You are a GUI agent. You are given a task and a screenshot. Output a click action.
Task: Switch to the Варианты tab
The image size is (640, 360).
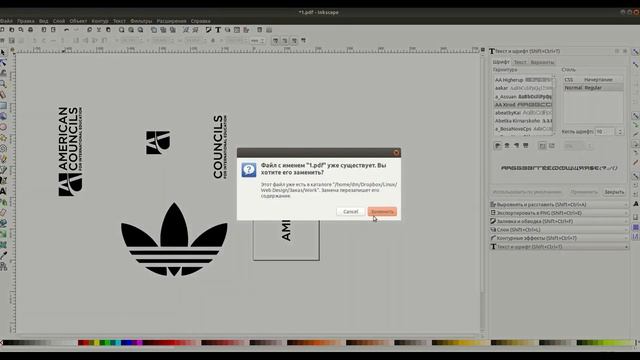pyautogui.click(x=542, y=62)
